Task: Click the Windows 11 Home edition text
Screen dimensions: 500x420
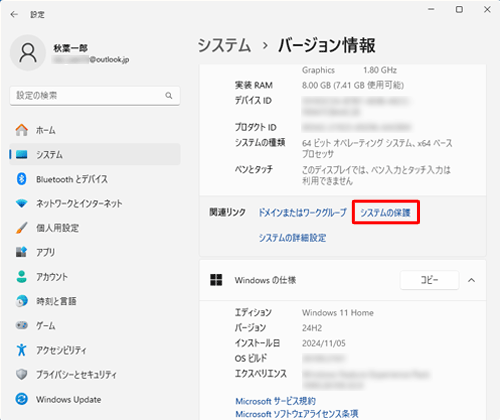Action: [338, 313]
